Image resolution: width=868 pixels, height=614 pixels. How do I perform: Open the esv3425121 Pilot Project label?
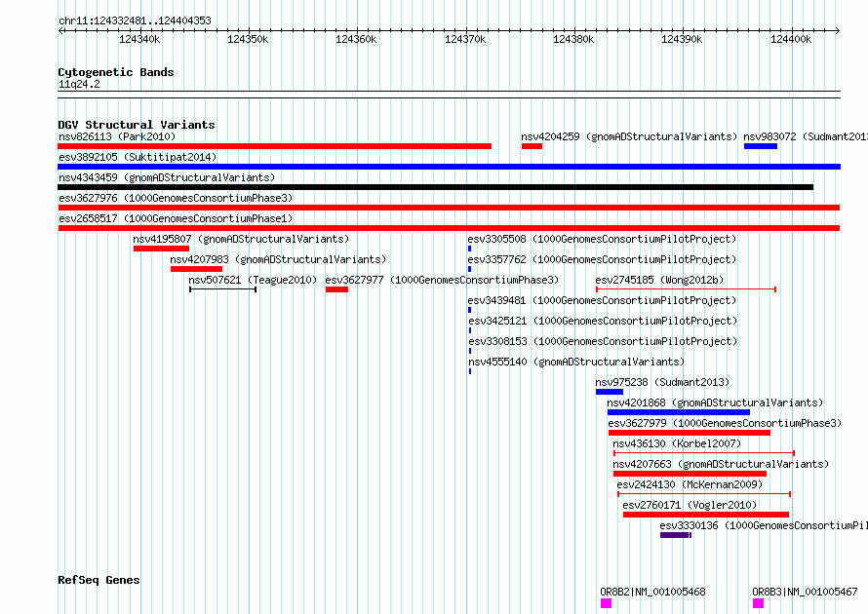(603, 321)
